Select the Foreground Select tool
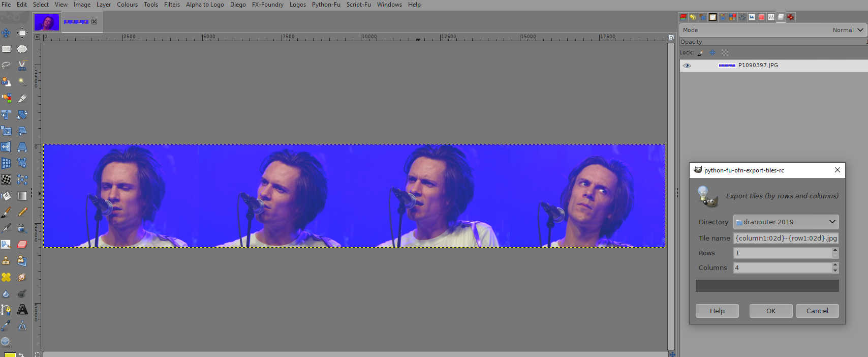 click(6, 82)
